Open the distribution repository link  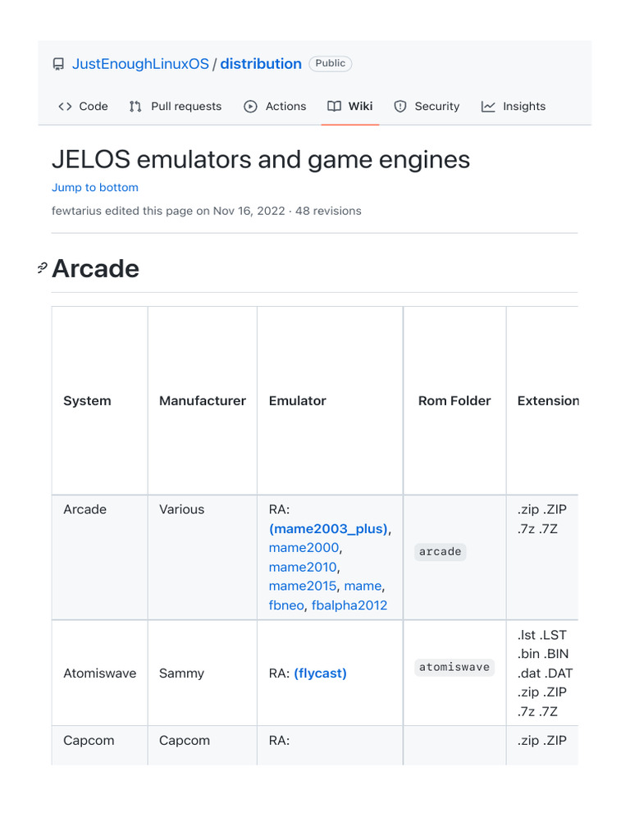pyautogui.click(x=261, y=64)
